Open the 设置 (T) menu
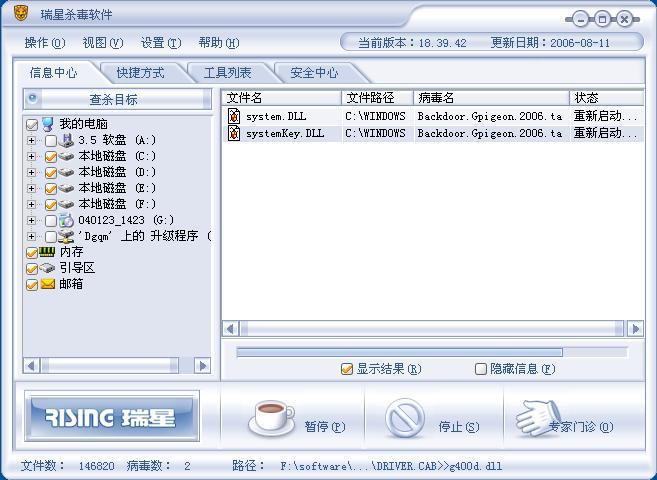The width and height of the screenshot is (657, 480). 161,43
